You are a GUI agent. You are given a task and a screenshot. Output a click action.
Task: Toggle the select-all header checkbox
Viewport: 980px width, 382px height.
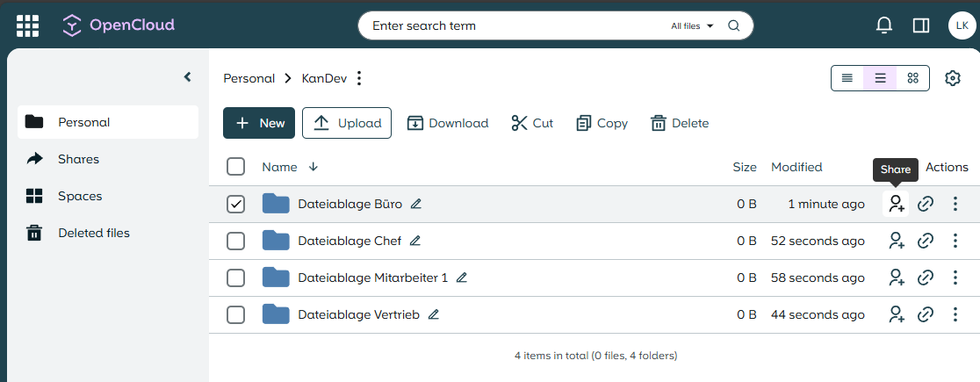[235, 167]
